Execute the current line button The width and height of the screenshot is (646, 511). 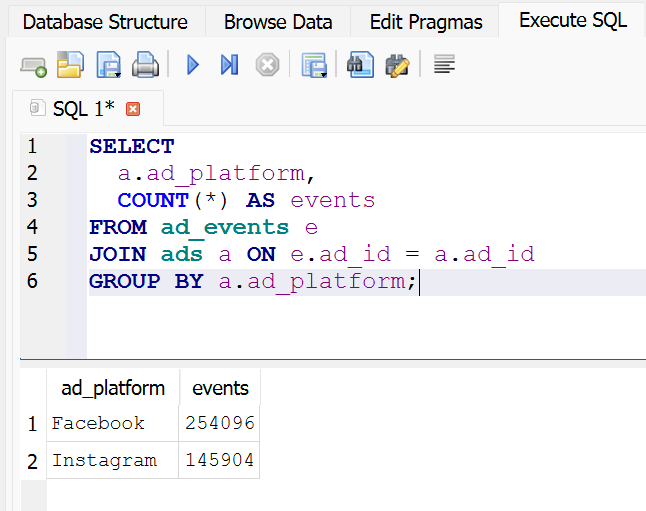[229, 66]
